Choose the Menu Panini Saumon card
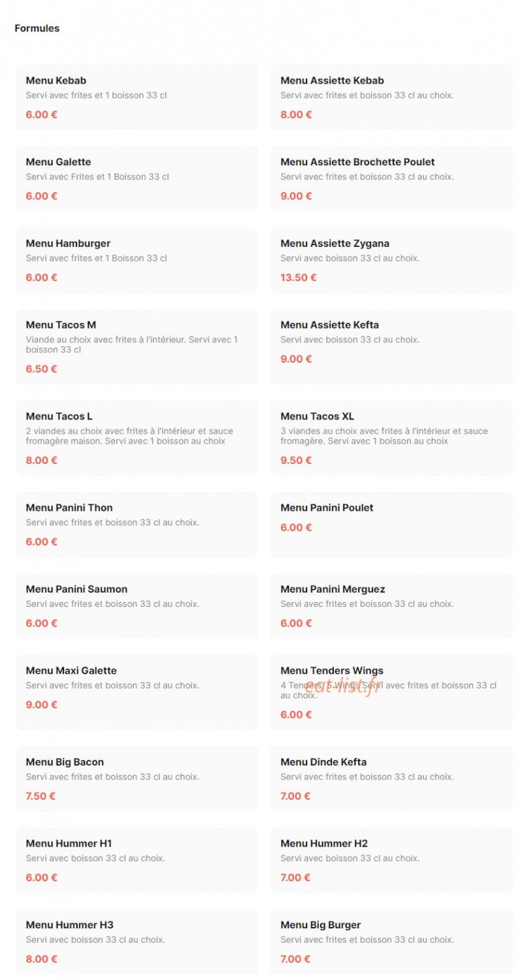Image resolution: width=524 pixels, height=980 pixels. (x=137, y=606)
